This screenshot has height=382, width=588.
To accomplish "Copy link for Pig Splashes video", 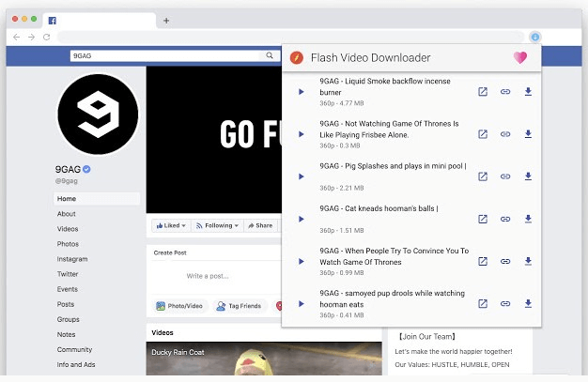I will coord(505,176).
